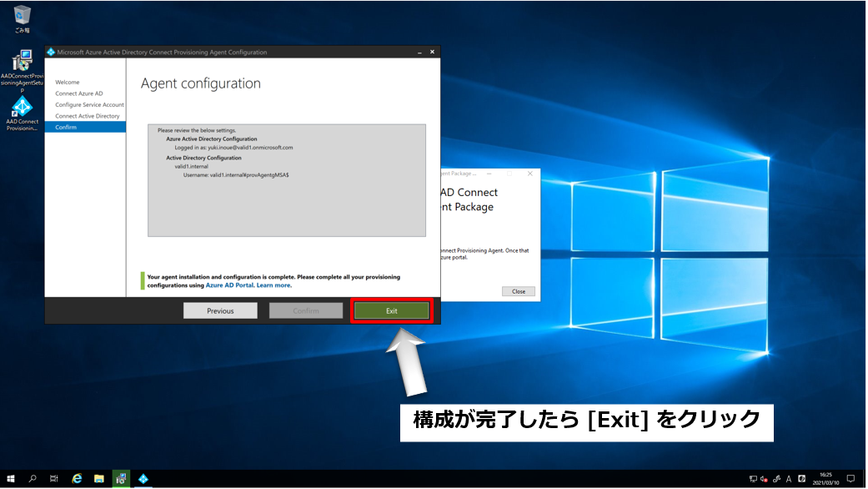Select the Connect Active Directory step
Screen dimensions: 868x489
[88, 116]
